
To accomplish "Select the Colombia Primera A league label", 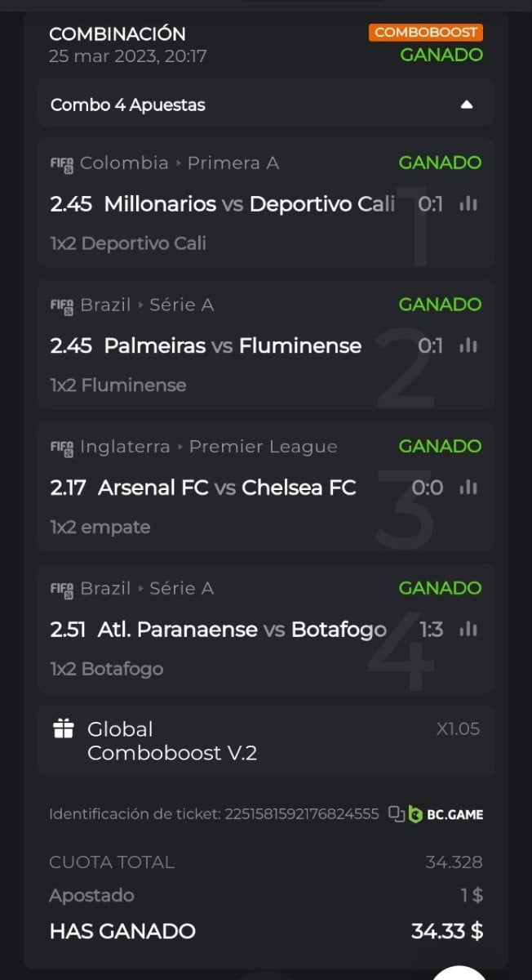I will tap(180, 163).
